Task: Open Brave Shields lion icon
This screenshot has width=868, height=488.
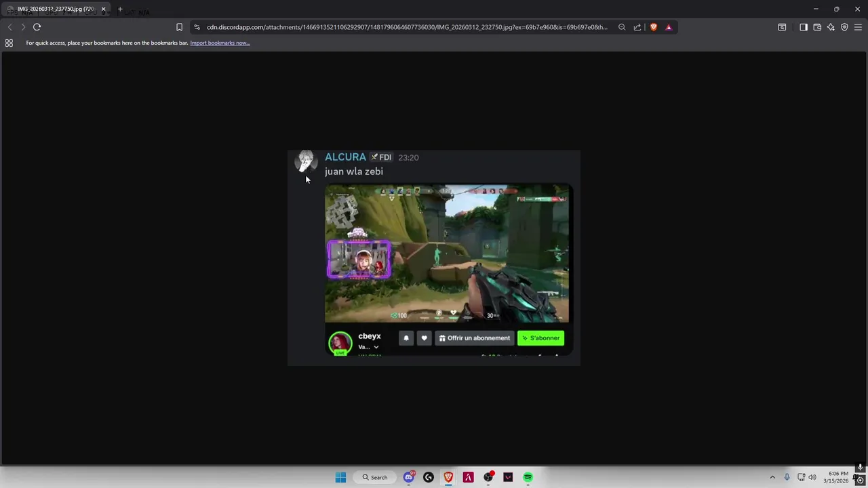Action: click(654, 27)
